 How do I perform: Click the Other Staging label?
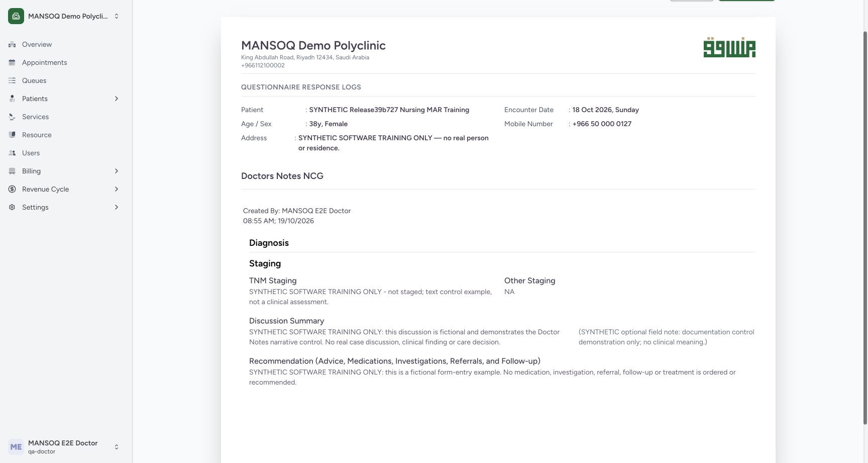(529, 281)
